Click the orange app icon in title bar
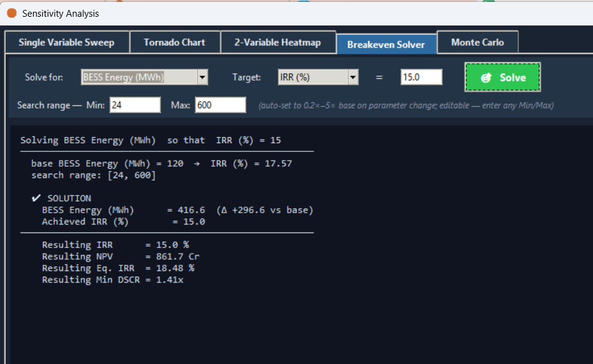Viewport: 593px width, 364px height. [x=12, y=13]
